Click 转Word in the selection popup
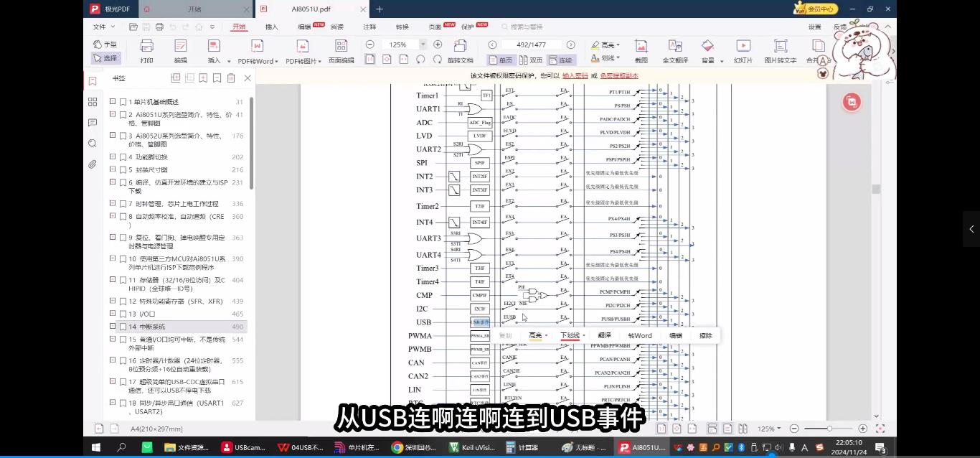This screenshot has width=980, height=458. coord(639,335)
